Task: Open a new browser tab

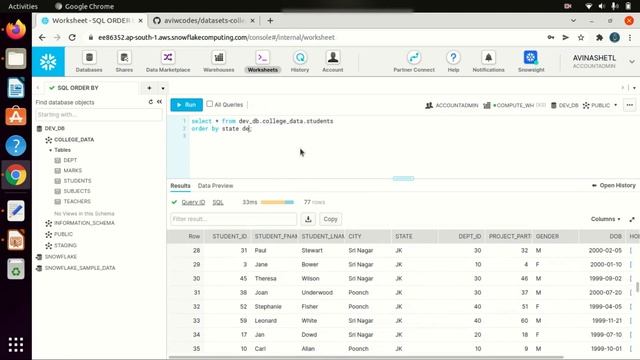Action: pyautogui.click(x=270, y=20)
